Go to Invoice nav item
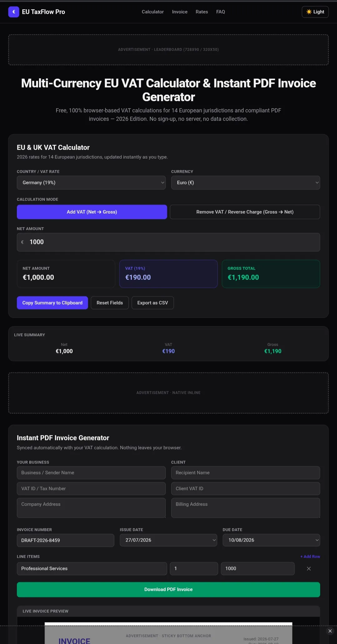 [180, 12]
